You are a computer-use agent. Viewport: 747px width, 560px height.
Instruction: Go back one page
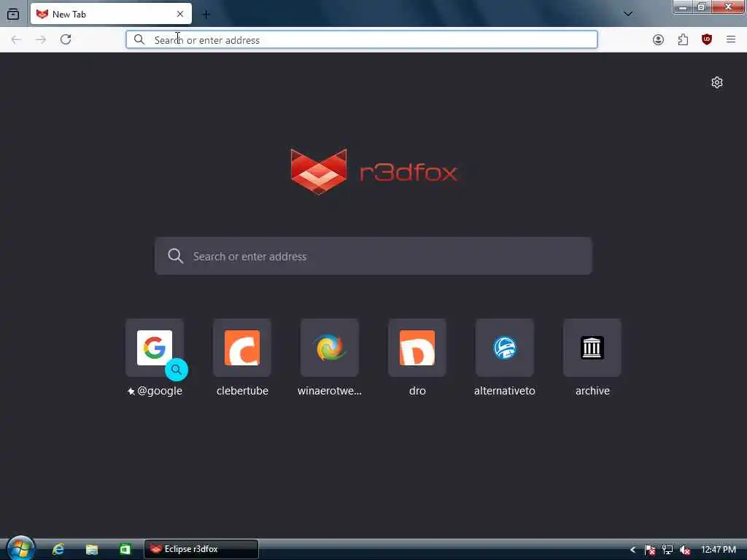[x=16, y=39]
